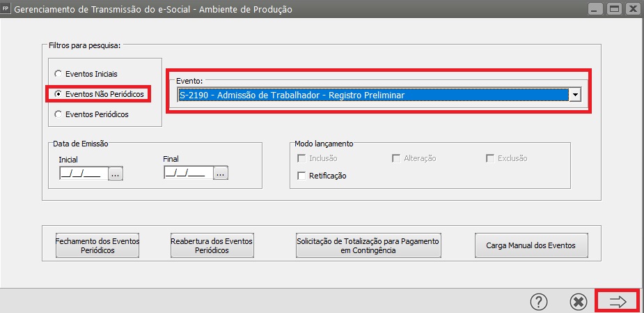Focus the Inicial emission date field
The width and height of the screenshot is (644, 313).
pos(84,174)
